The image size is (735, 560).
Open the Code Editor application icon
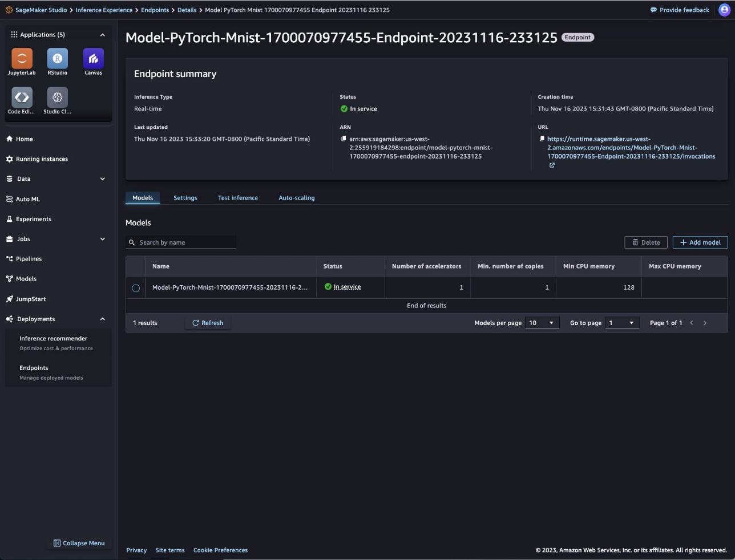pos(22,97)
